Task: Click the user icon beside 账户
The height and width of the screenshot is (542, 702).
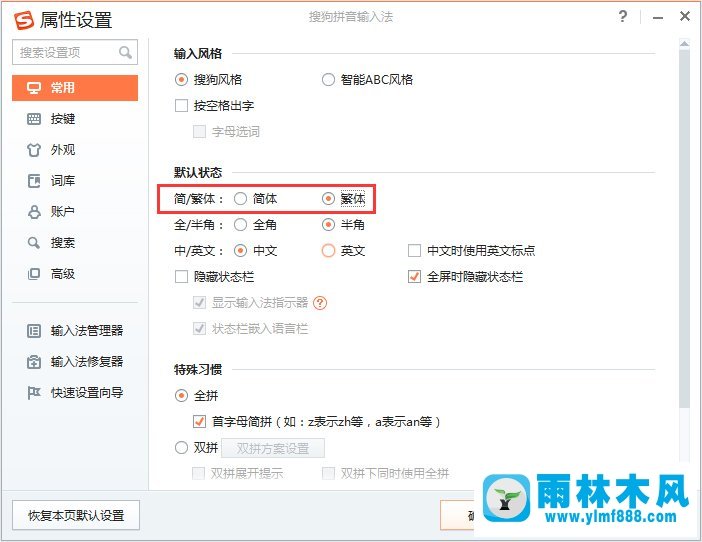Action: coord(34,212)
